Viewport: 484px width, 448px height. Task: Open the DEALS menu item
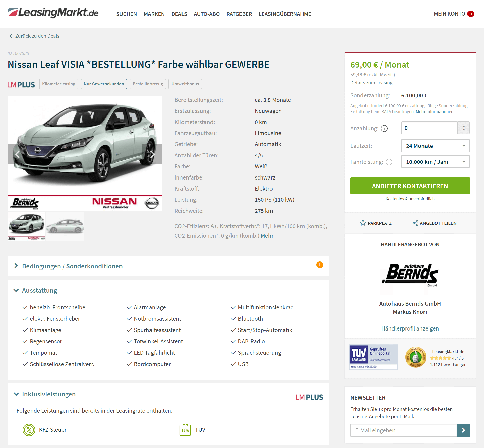[179, 14]
